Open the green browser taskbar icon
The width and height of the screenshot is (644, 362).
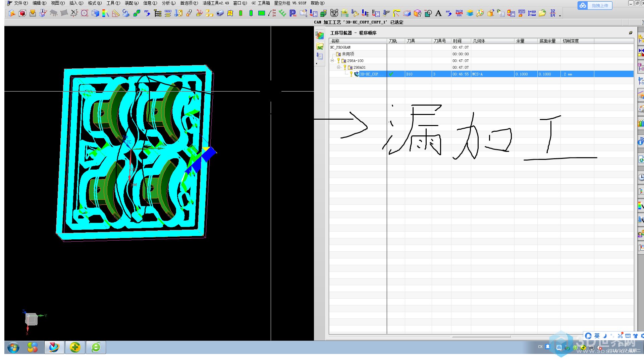pos(96,347)
